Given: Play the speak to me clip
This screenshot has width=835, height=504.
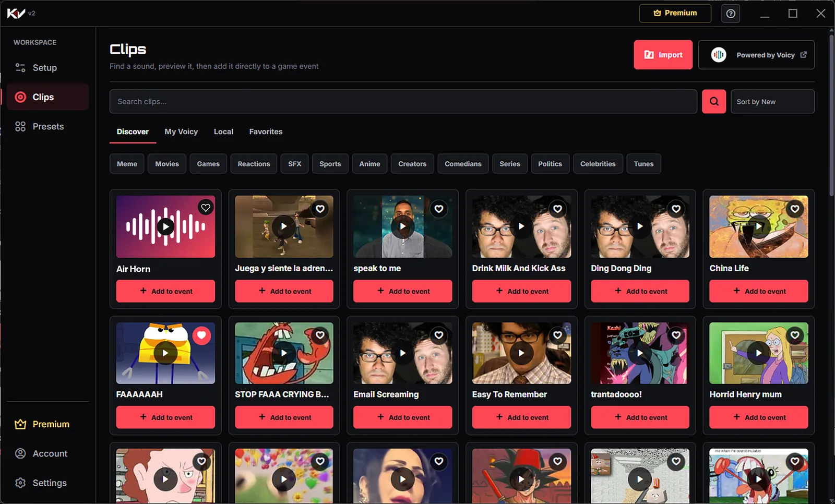Looking at the screenshot, I should [x=402, y=226].
